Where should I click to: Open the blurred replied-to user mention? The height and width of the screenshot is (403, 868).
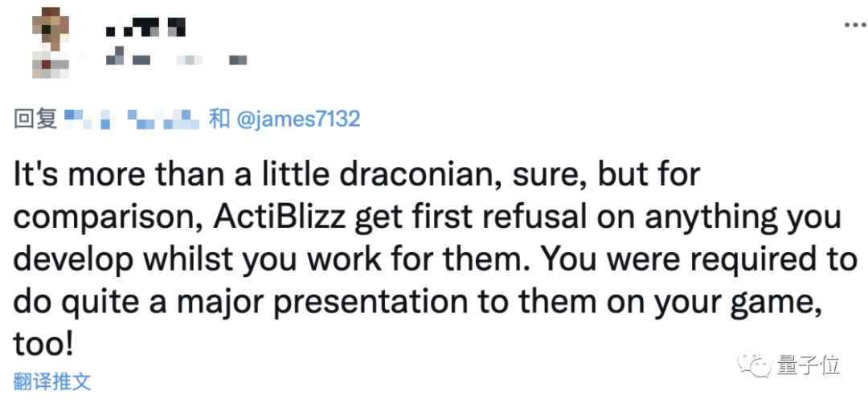[133, 120]
